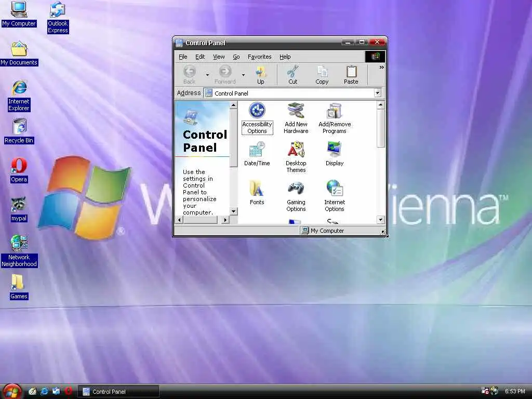Open the Go menu
Image resolution: width=532 pixels, height=399 pixels.
[236, 57]
